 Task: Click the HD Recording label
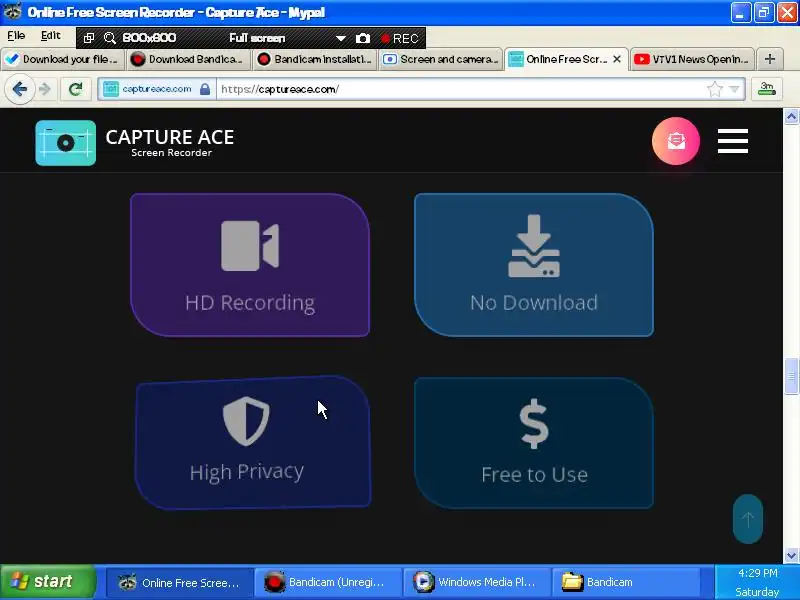click(250, 303)
